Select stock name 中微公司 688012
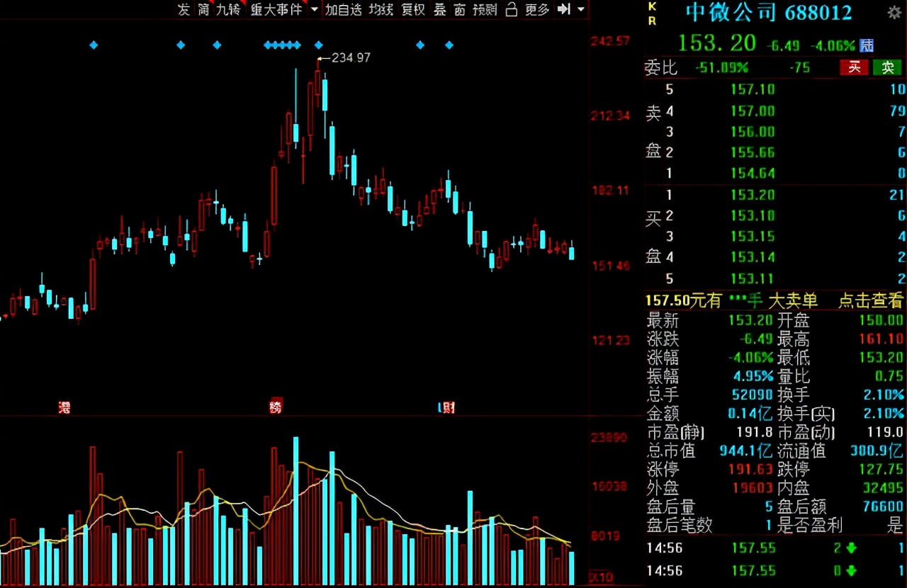The height and width of the screenshot is (588, 907). click(x=769, y=13)
